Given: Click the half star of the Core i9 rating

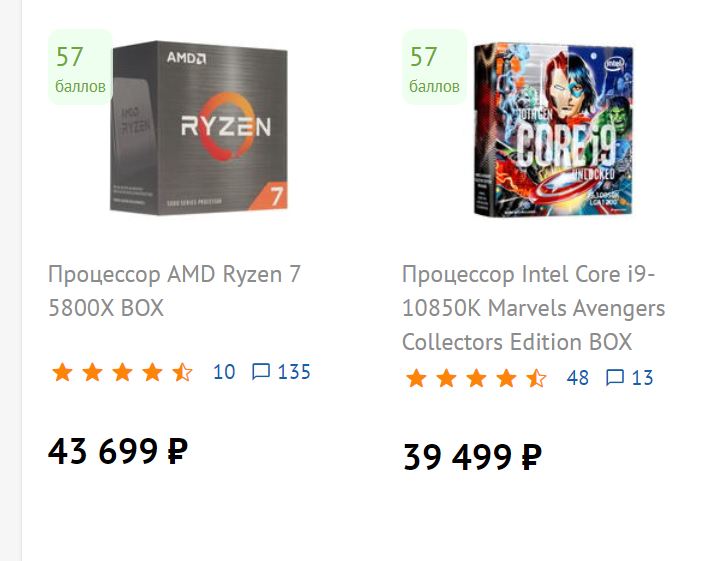Looking at the screenshot, I should (536, 379).
